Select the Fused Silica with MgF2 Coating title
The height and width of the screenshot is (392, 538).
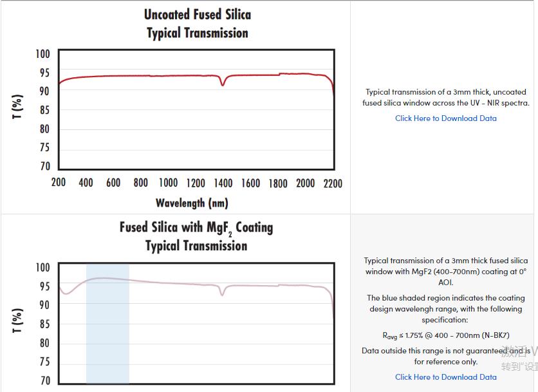point(196,236)
